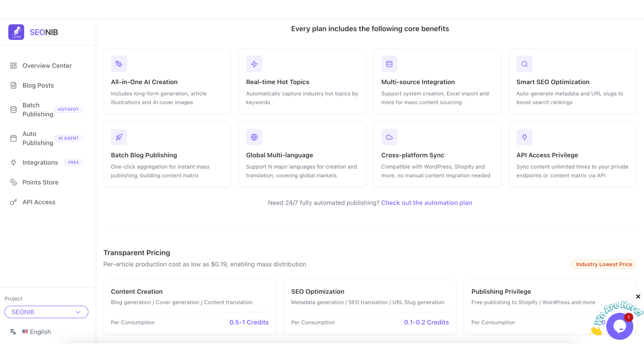Screen dimensions: 644x362
Task: Click the database icon on Multi-source Integration
Action: (x=389, y=64)
